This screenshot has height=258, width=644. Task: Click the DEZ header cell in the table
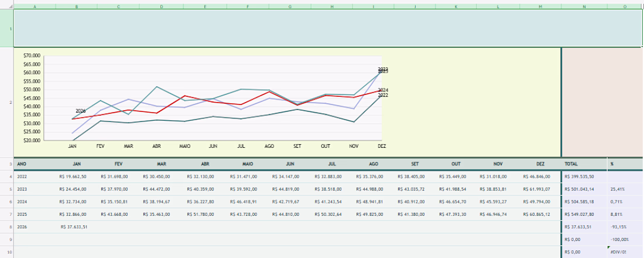tap(540, 164)
